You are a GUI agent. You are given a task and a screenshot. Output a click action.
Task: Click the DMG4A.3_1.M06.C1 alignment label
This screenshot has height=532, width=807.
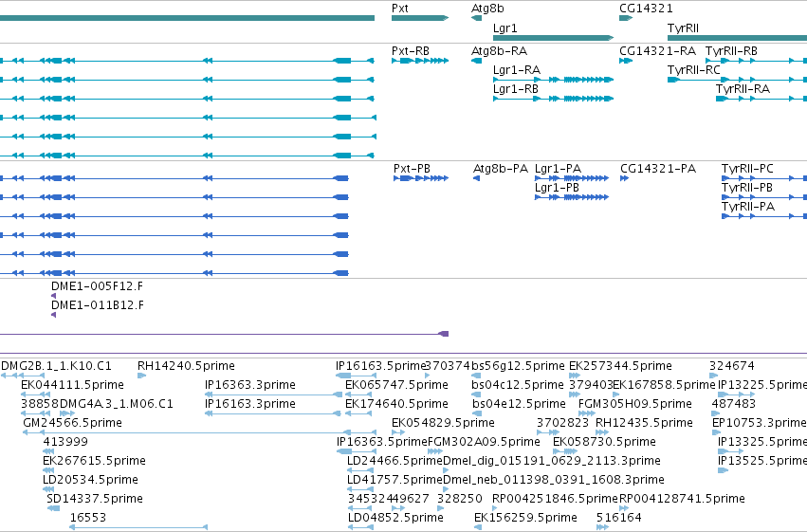117,404
